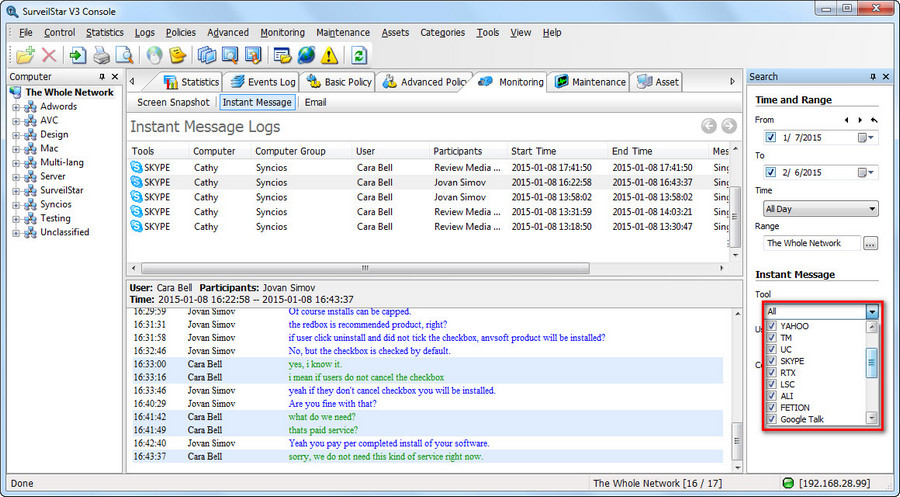Click the screen magnifier search snapshot icon
The width and height of the screenshot is (900, 497).
coord(230,55)
